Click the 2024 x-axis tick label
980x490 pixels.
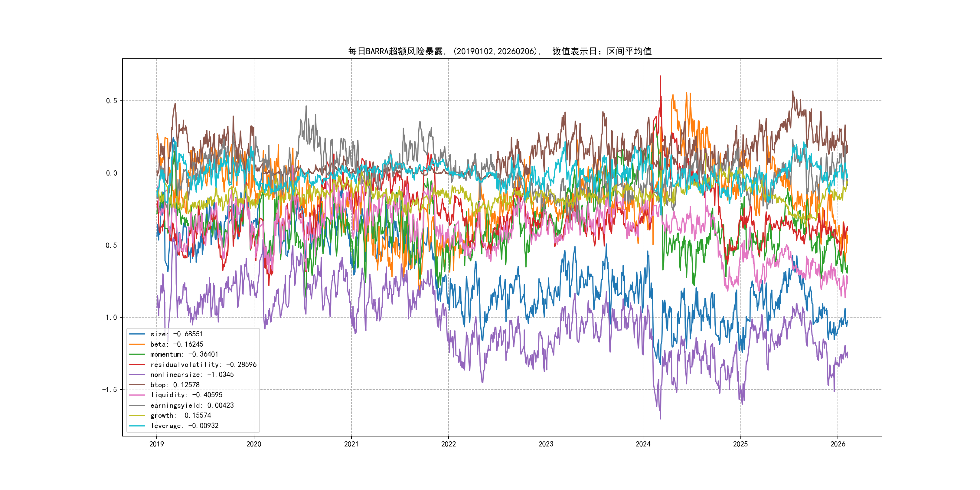tap(643, 444)
